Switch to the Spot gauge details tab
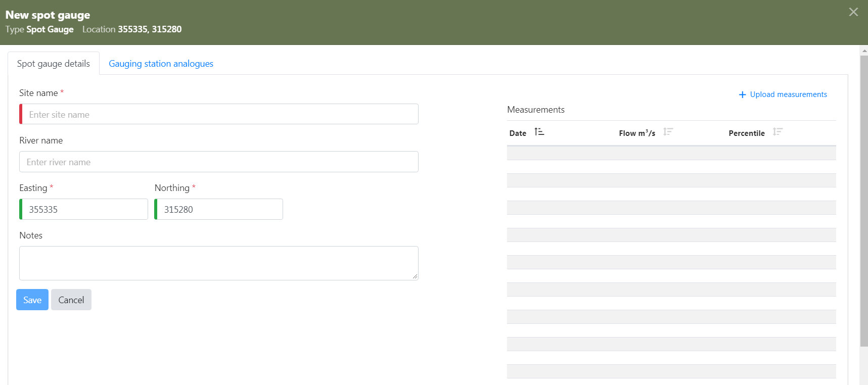This screenshot has height=385, width=868. (x=54, y=64)
